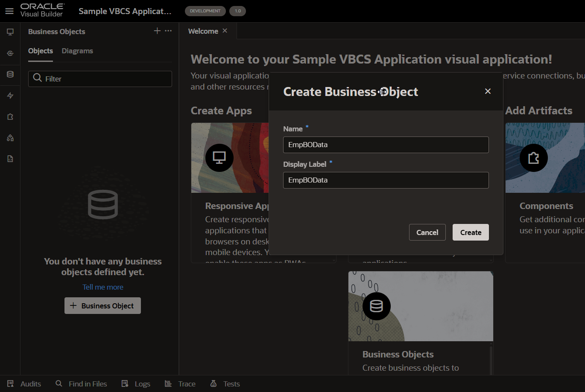Click the plus icon in Business Objects header

tap(157, 31)
